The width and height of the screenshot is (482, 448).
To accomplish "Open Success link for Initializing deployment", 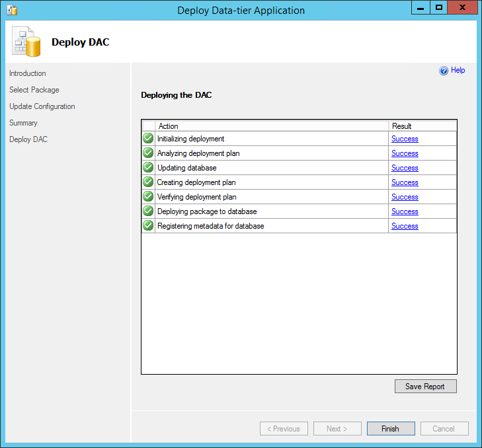I will (405, 139).
